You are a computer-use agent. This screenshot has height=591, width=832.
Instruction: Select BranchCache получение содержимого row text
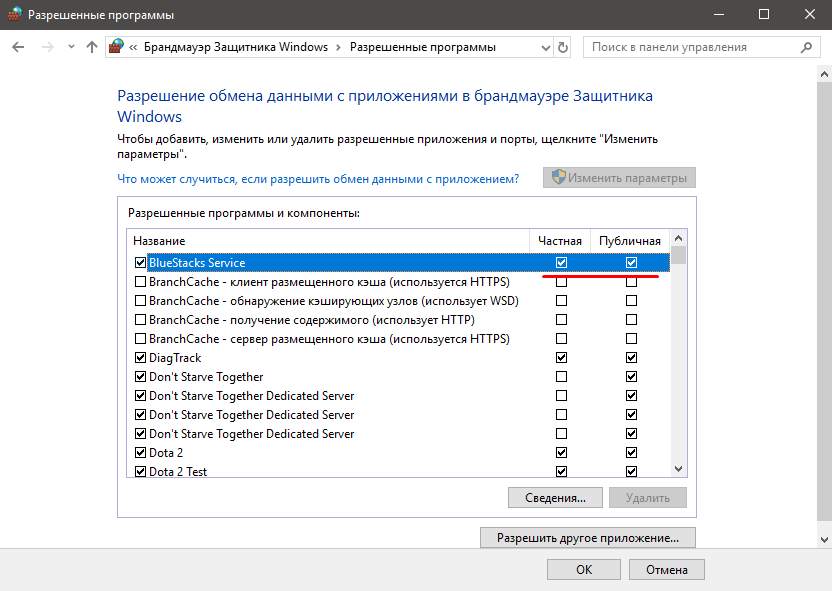pos(312,320)
